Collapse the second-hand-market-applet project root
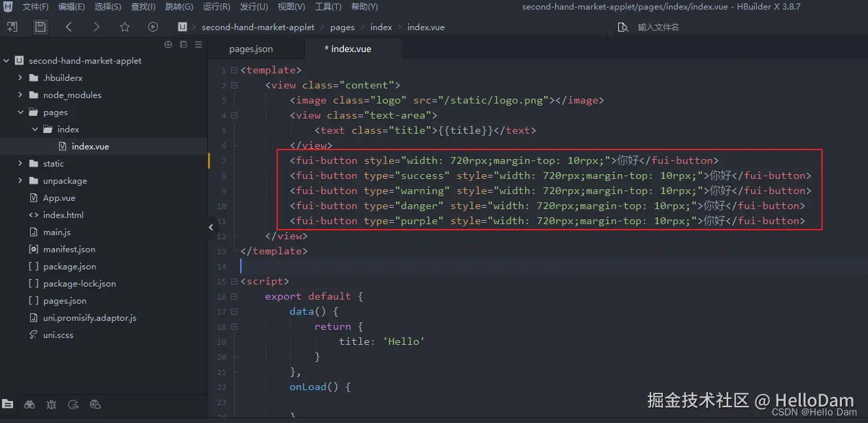Image resolution: width=868 pixels, height=423 pixels. coord(6,61)
